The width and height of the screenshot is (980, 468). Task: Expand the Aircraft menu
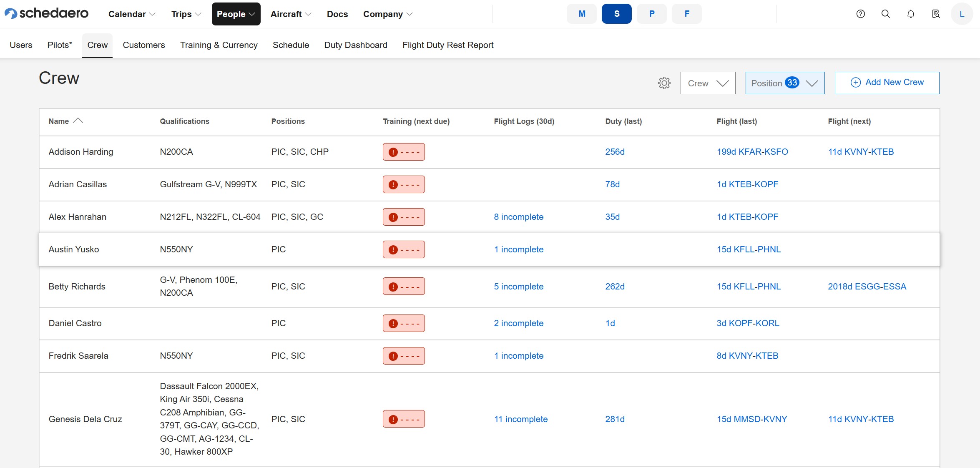pyautogui.click(x=291, y=14)
